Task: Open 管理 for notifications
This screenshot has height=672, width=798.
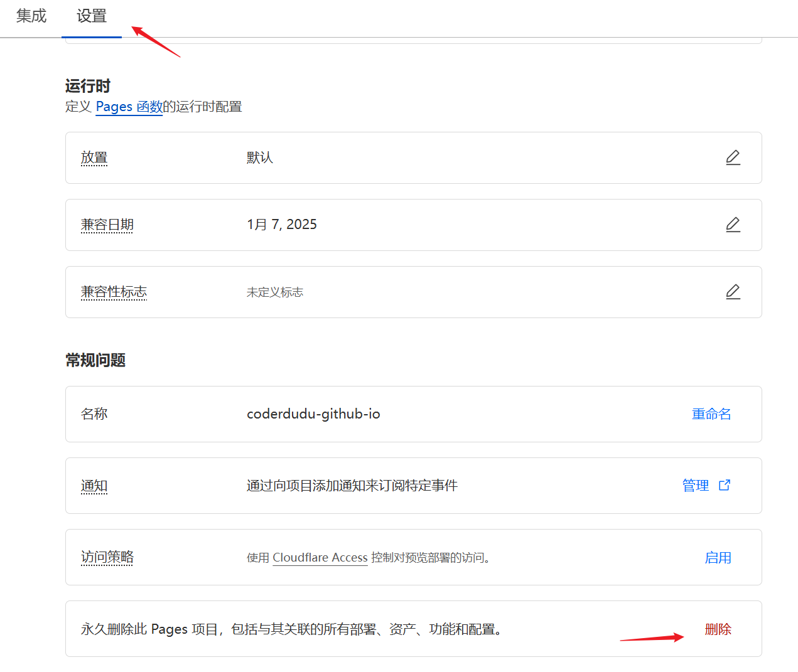Action: point(696,486)
